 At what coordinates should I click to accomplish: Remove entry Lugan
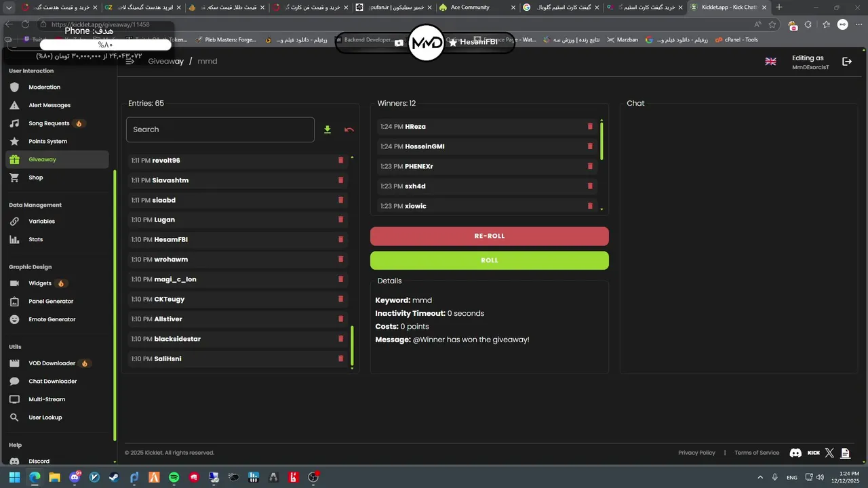click(x=341, y=220)
